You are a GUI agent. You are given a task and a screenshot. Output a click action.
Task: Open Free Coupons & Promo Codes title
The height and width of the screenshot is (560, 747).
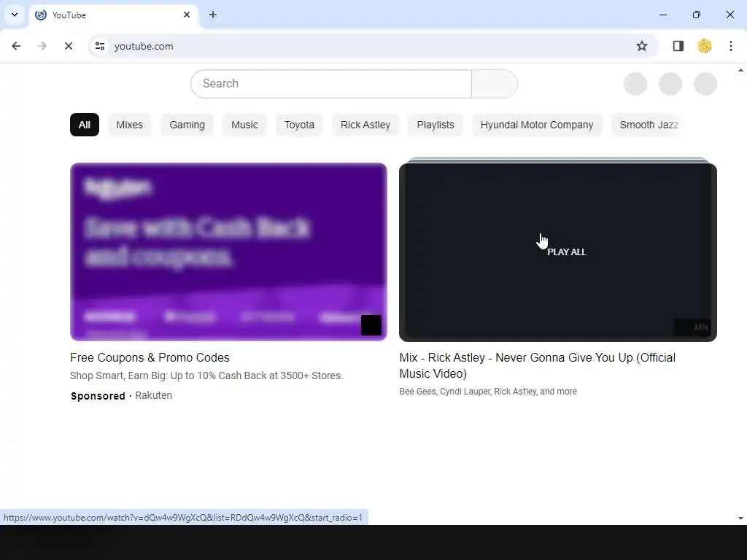150,357
